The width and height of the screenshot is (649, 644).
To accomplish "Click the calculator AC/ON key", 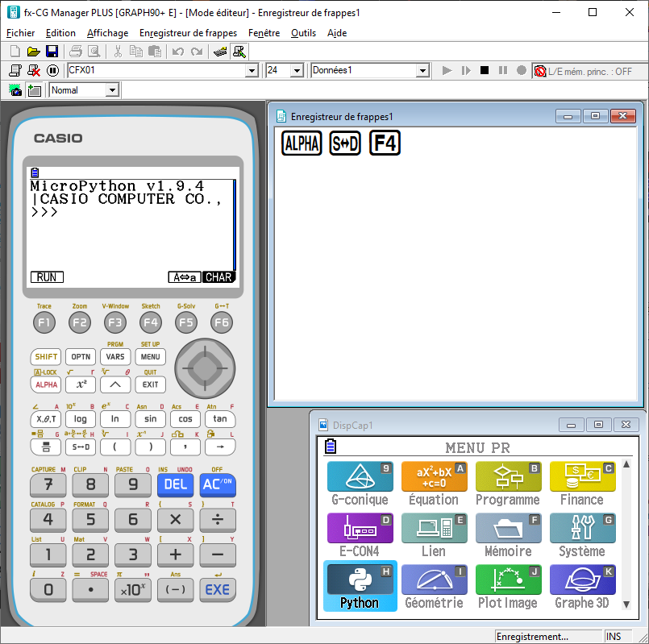I will [218, 484].
